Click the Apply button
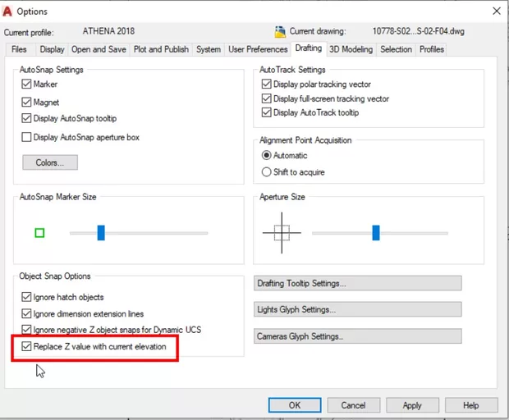The width and height of the screenshot is (509, 420). pos(412,405)
